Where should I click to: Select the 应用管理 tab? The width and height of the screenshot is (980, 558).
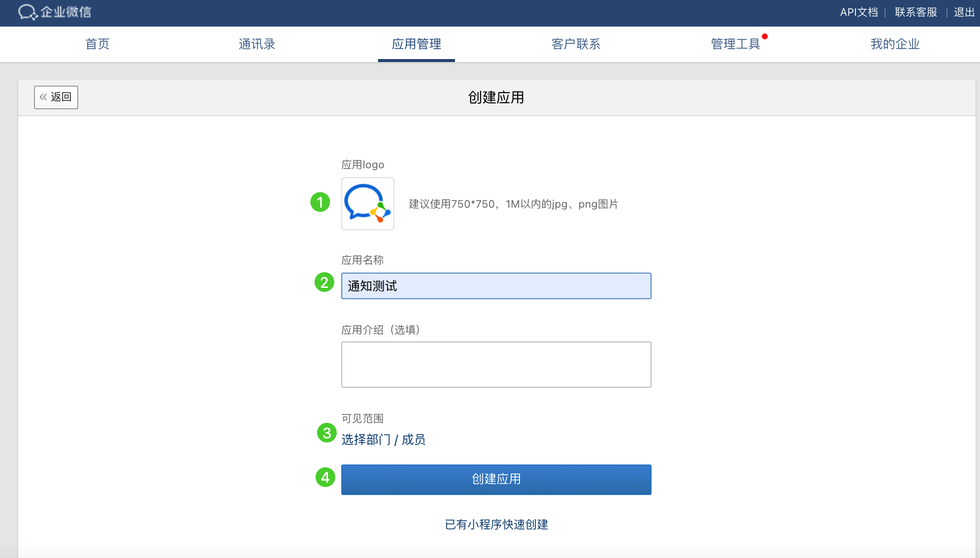click(416, 44)
